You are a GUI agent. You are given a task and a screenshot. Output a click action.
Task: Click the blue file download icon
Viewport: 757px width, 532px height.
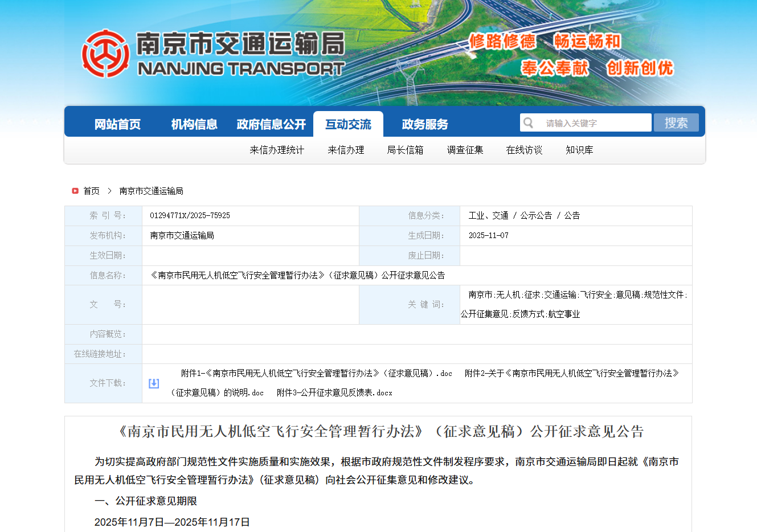[x=154, y=383]
